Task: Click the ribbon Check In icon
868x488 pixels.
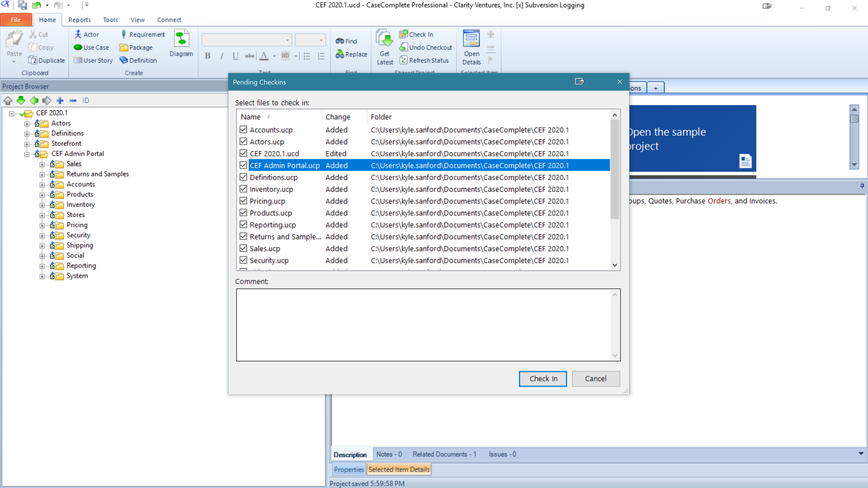Action: 403,34
